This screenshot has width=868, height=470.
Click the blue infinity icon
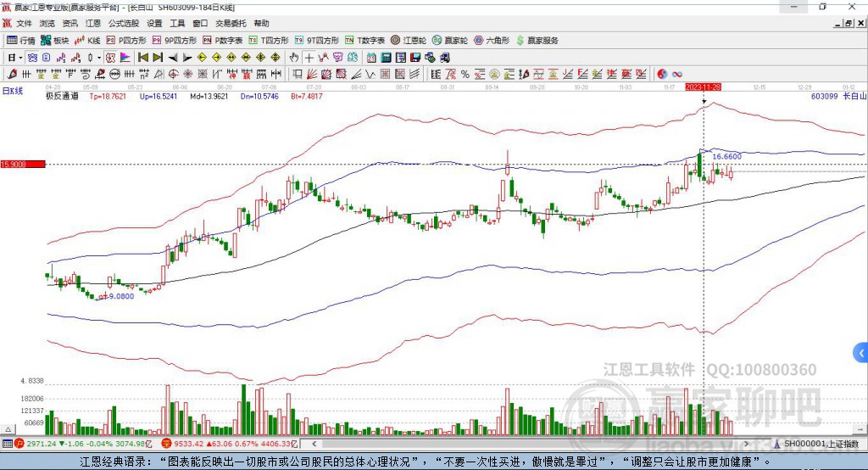point(676,74)
